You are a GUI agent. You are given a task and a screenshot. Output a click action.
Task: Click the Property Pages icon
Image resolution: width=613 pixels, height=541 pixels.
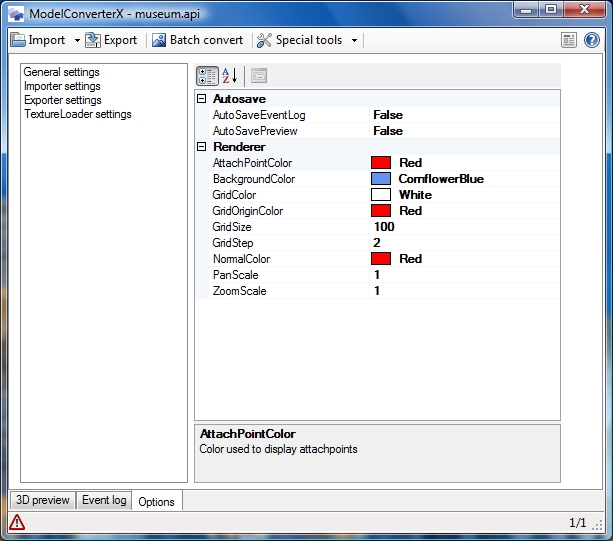[x=258, y=76]
